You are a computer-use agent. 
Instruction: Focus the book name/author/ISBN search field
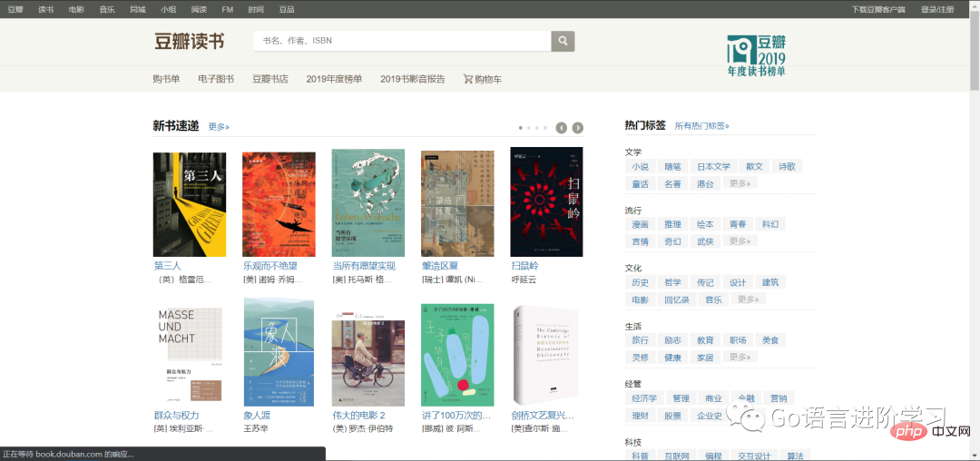pos(402,41)
